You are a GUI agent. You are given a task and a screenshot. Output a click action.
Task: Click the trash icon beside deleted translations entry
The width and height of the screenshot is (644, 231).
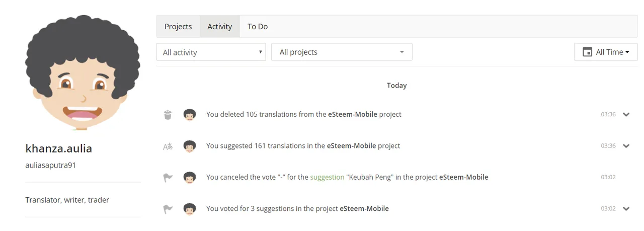(x=168, y=115)
